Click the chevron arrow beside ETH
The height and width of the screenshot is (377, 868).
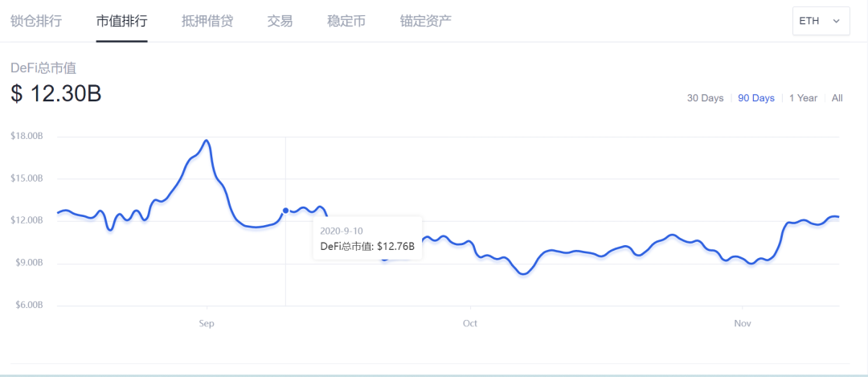(836, 21)
